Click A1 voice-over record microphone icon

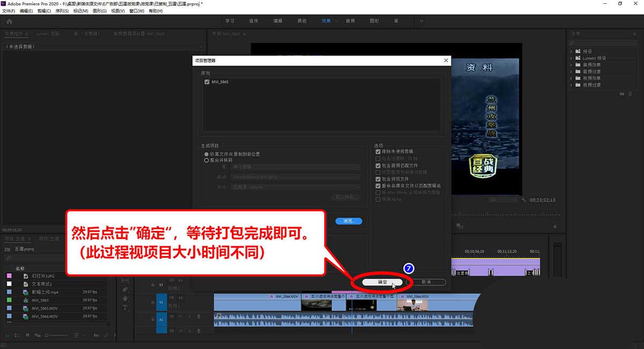pos(199,317)
